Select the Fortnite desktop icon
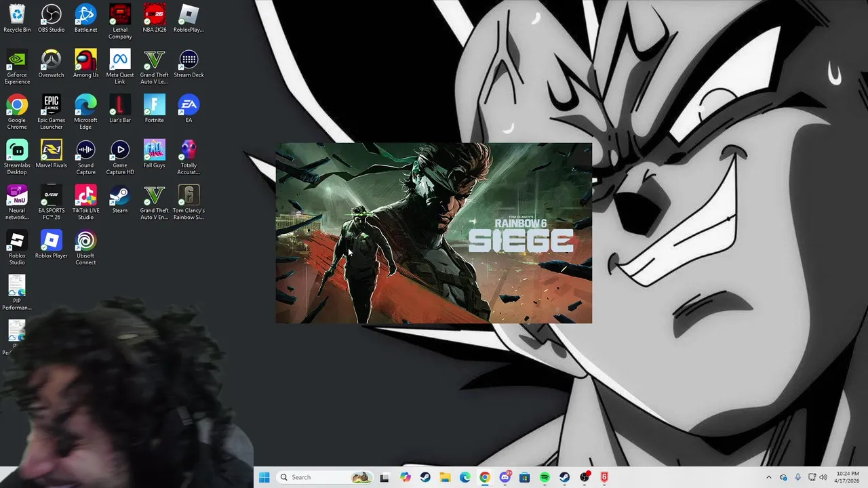Screen dimensions: 868x488 point(155,109)
